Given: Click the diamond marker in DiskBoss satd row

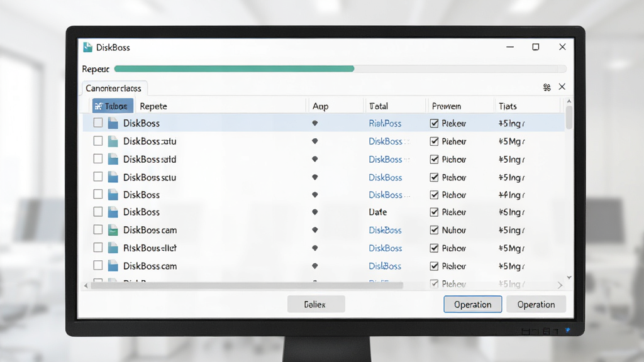Looking at the screenshot, I should tap(315, 159).
